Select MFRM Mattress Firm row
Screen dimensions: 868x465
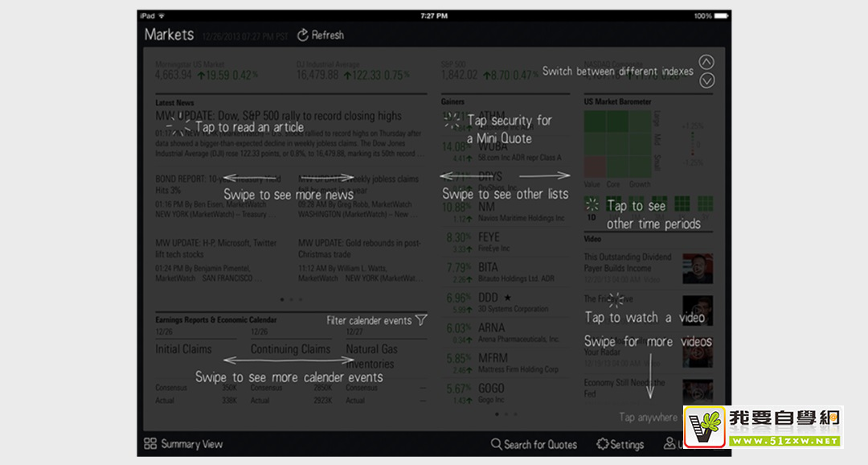coord(506,363)
